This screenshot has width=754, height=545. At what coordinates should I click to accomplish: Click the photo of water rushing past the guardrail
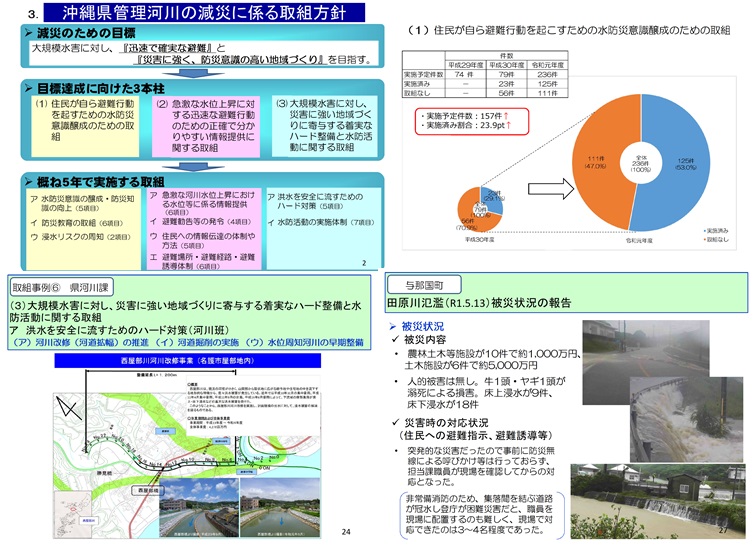coord(686,419)
